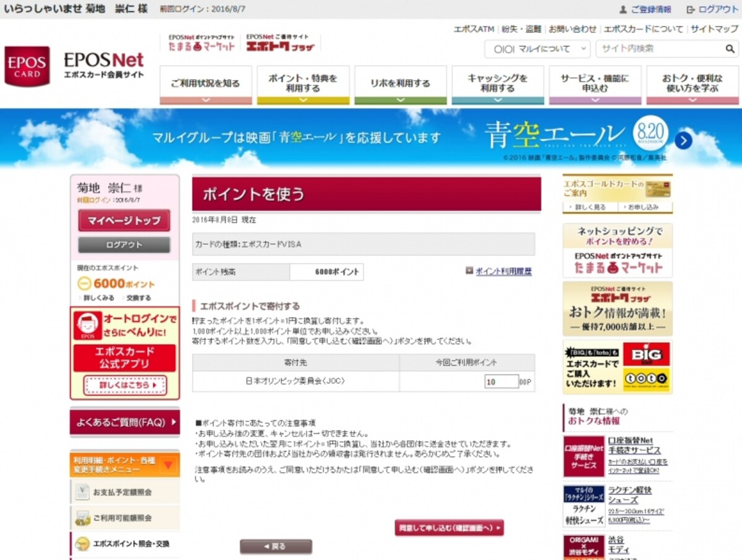
Task: Click the toto logo
Action: tap(646, 379)
